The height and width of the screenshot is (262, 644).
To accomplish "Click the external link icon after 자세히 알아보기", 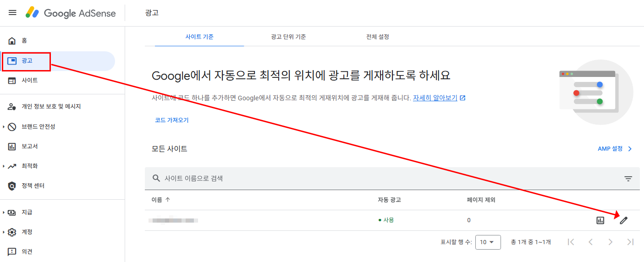I will click(x=463, y=98).
